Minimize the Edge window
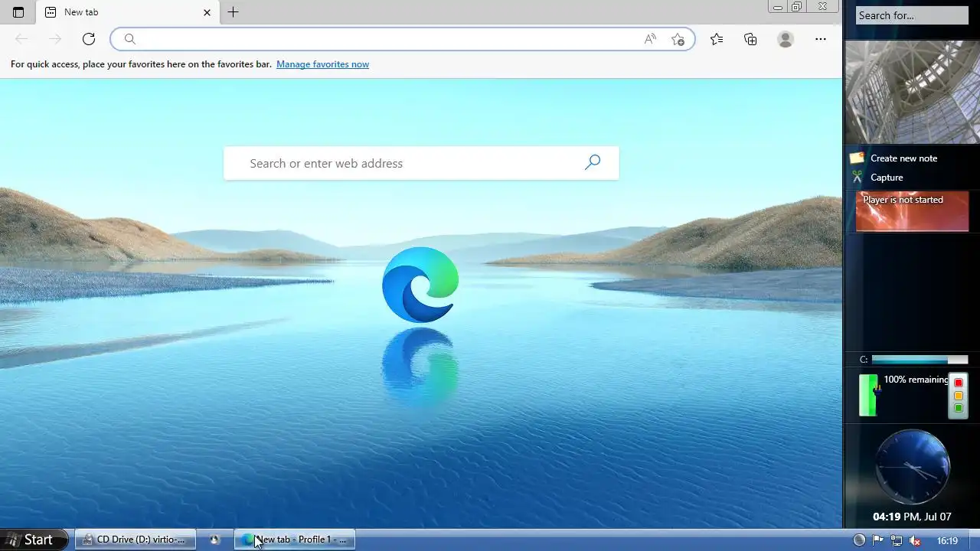Viewport: 980px width, 551px height. [x=778, y=7]
